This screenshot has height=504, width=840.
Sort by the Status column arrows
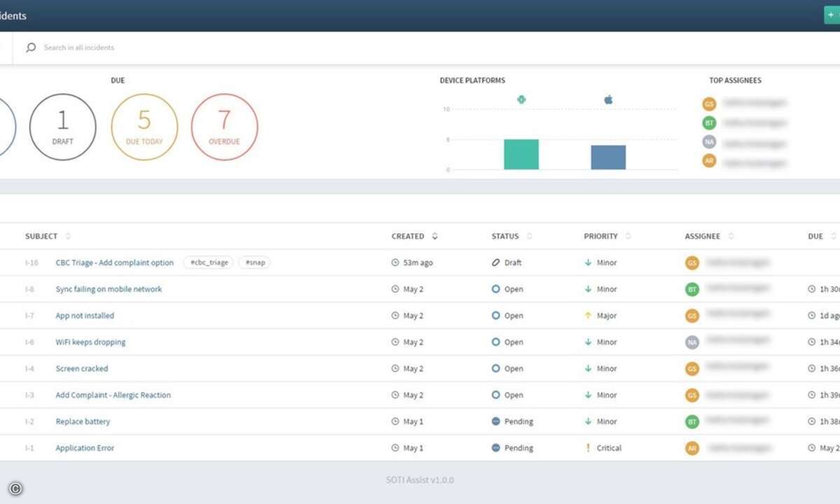pos(529,237)
